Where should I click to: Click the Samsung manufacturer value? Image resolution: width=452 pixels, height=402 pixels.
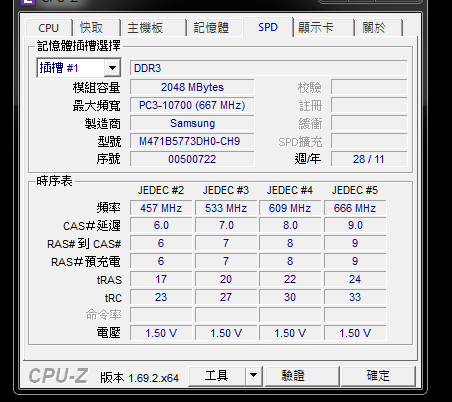192,123
